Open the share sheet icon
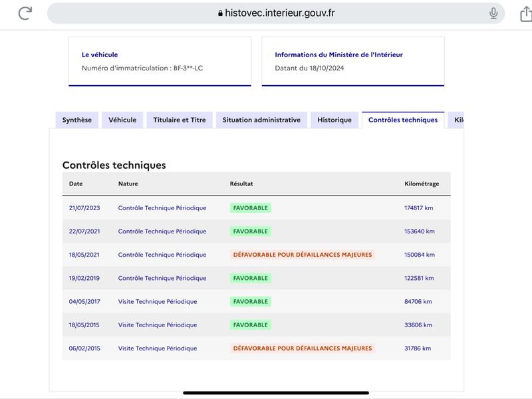Image resolution: width=532 pixels, height=399 pixels. [526, 13]
